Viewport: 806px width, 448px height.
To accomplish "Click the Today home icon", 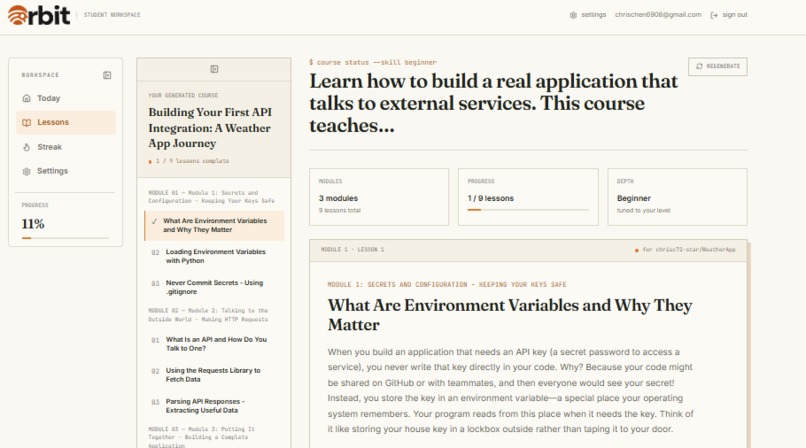I will pos(27,98).
